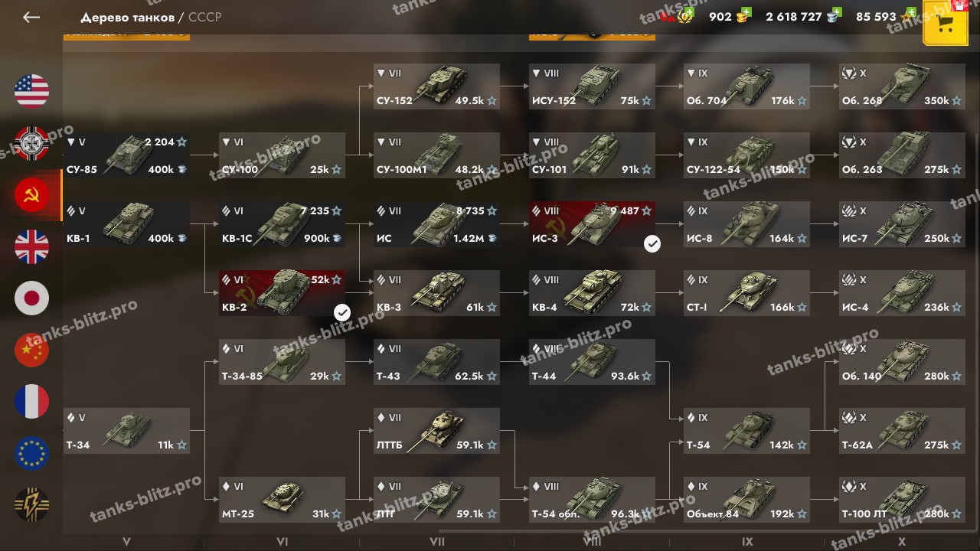Image resolution: width=980 pixels, height=551 pixels.
Task: Add silver credits with plus icon
Action: (837, 12)
